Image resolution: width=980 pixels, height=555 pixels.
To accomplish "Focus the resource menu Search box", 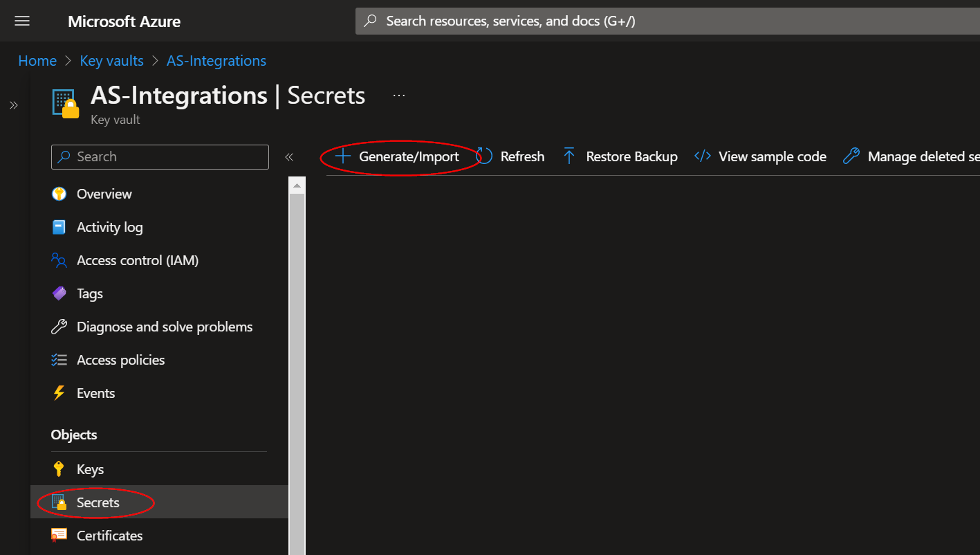I will pos(160,157).
